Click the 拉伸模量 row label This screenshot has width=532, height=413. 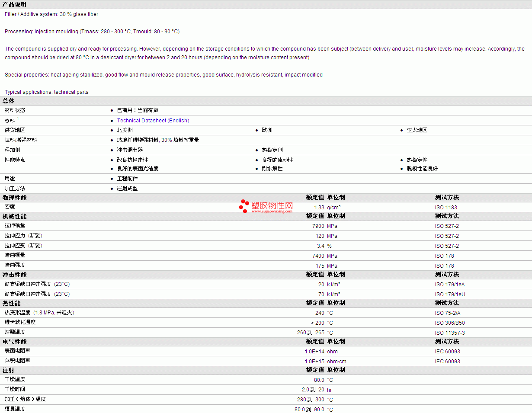pos(15,226)
